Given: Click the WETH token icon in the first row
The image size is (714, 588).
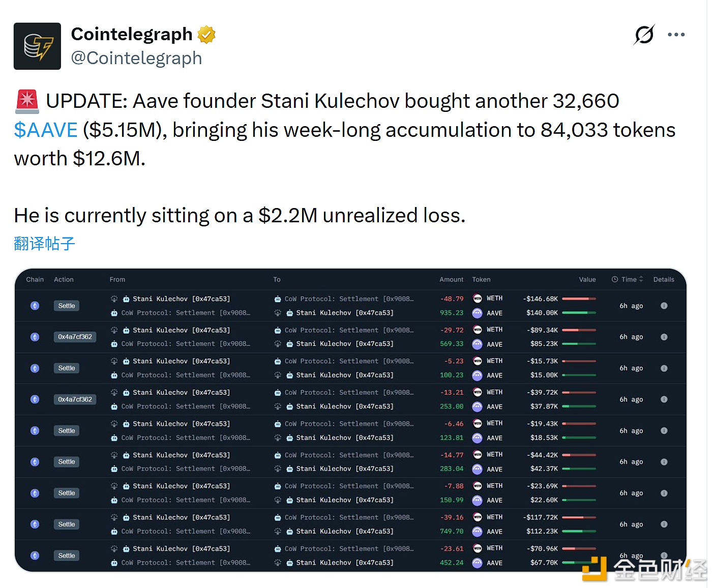Looking at the screenshot, I should 478,299.
